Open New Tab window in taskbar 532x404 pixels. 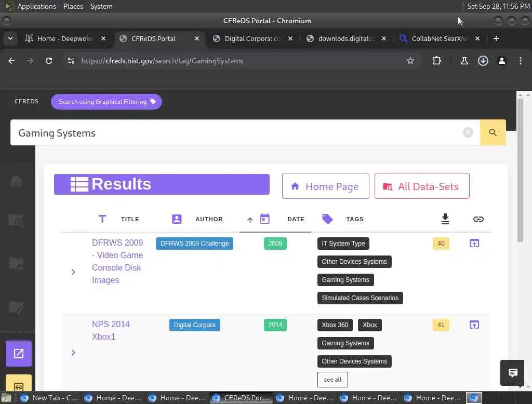(x=49, y=398)
